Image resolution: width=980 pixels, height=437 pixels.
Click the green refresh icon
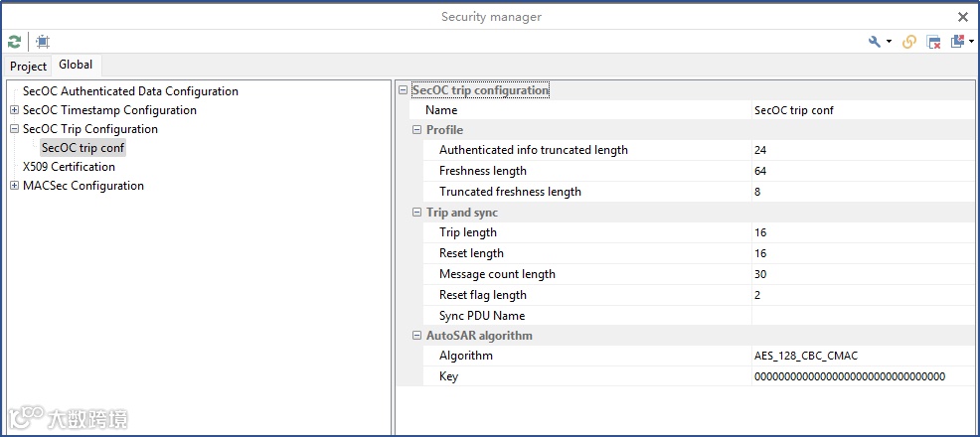tap(14, 42)
